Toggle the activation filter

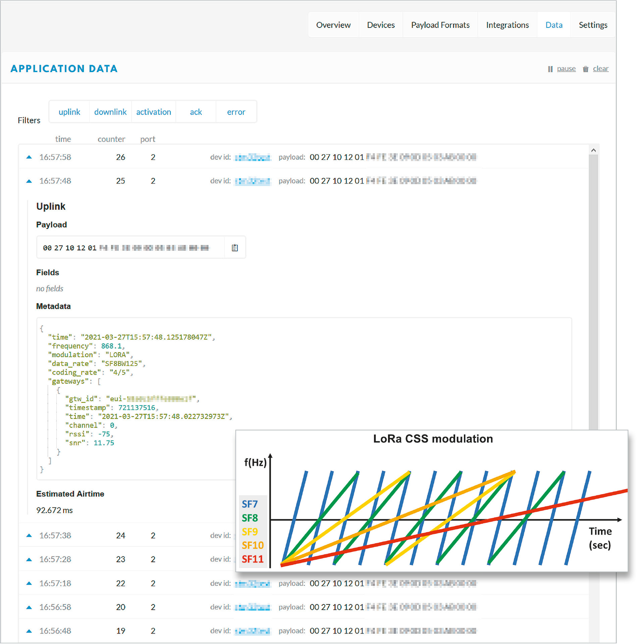pos(154,112)
